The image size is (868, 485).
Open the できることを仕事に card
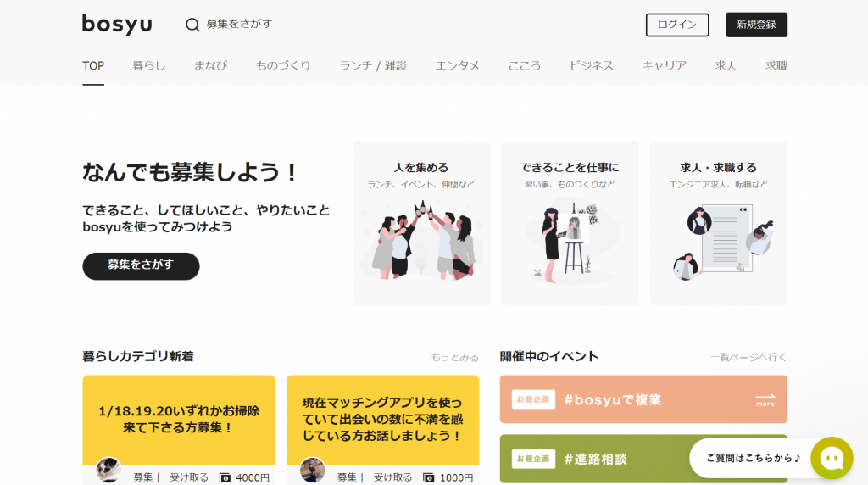point(570,223)
